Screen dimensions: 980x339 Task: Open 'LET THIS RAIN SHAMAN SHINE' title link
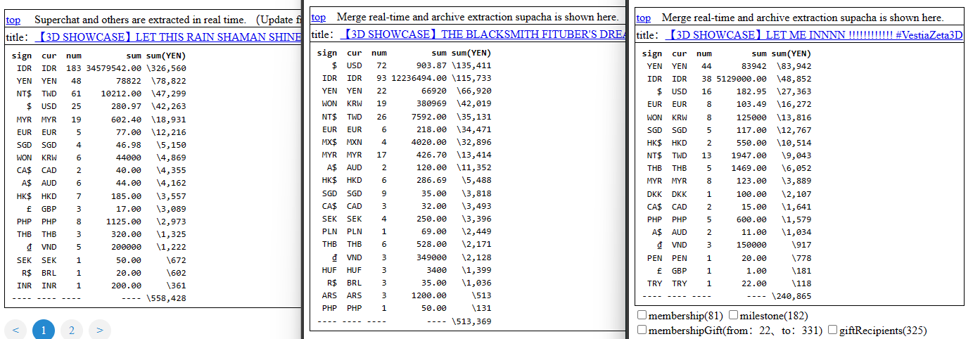point(169,37)
